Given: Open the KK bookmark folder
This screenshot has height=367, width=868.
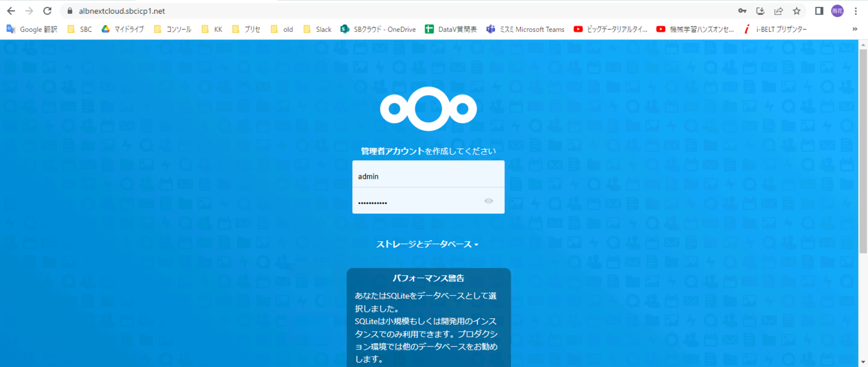Looking at the screenshot, I should point(212,29).
